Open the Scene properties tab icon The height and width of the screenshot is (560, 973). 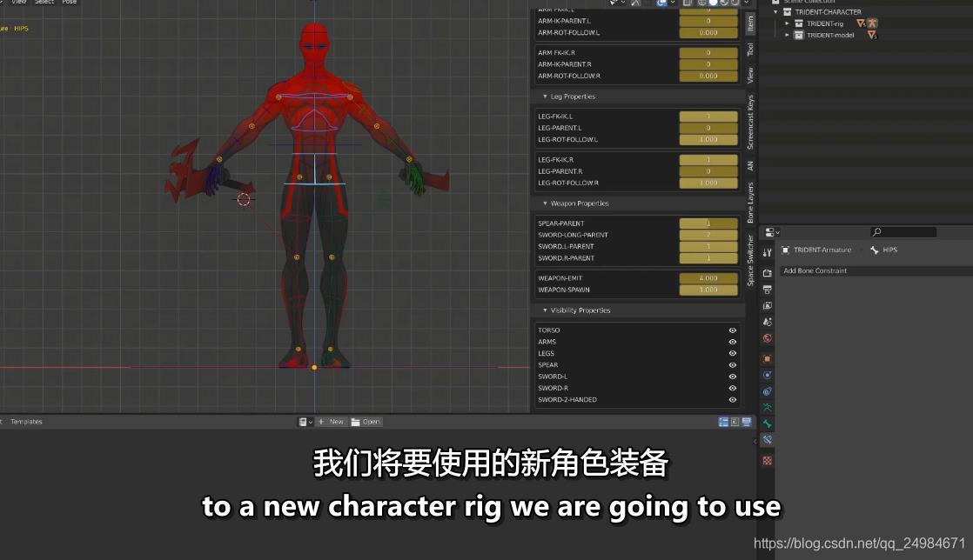click(x=767, y=322)
